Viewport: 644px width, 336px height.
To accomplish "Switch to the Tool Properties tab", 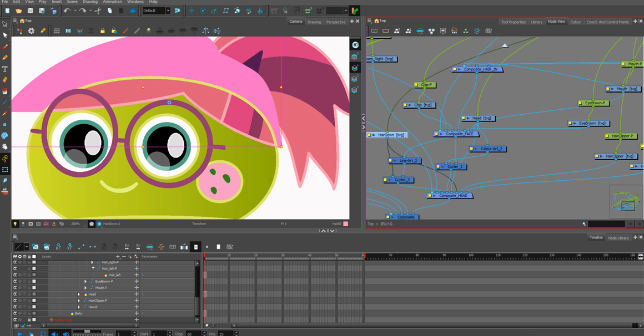I will [x=513, y=22].
